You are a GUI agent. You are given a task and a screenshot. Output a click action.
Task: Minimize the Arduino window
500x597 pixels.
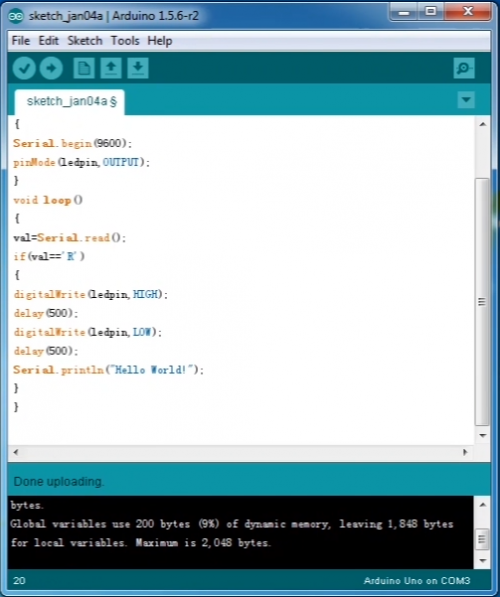pyautogui.click(x=404, y=12)
